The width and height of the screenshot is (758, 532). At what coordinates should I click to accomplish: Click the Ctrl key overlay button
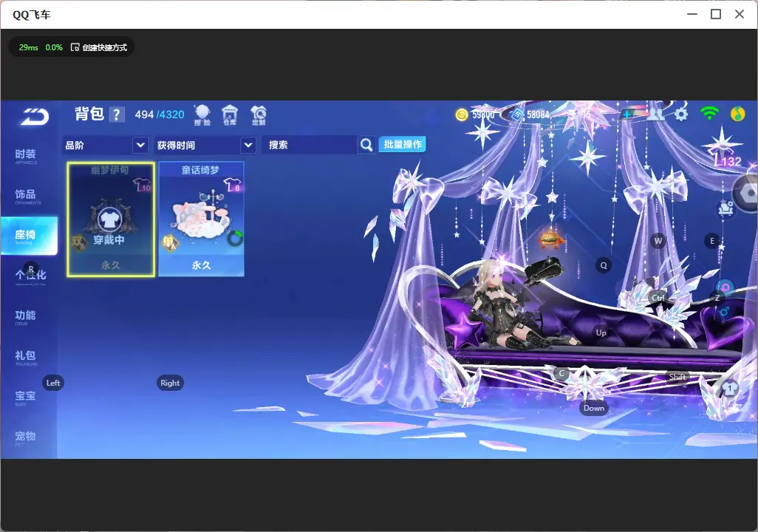658,298
